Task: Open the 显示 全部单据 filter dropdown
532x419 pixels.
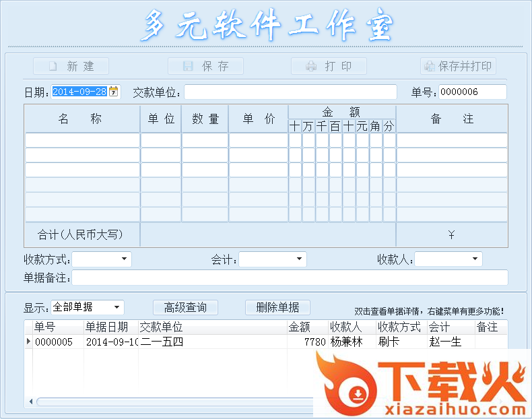Action: [x=117, y=307]
